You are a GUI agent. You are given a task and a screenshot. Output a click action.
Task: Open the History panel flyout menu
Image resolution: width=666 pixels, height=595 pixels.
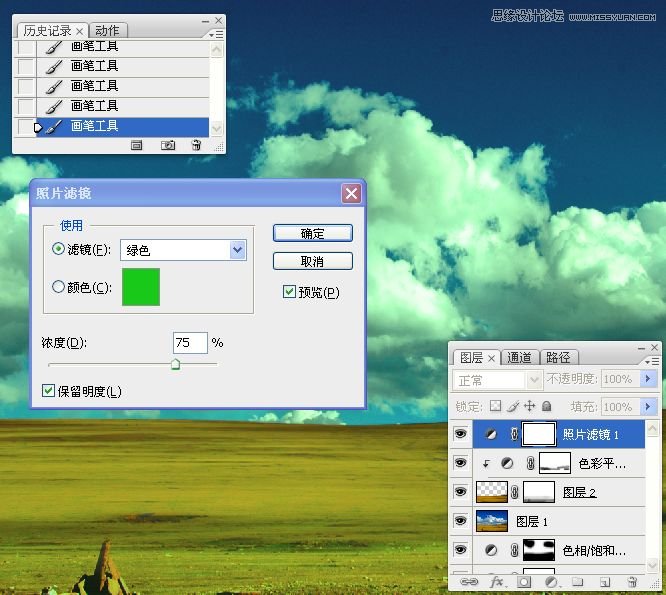pyautogui.click(x=216, y=34)
